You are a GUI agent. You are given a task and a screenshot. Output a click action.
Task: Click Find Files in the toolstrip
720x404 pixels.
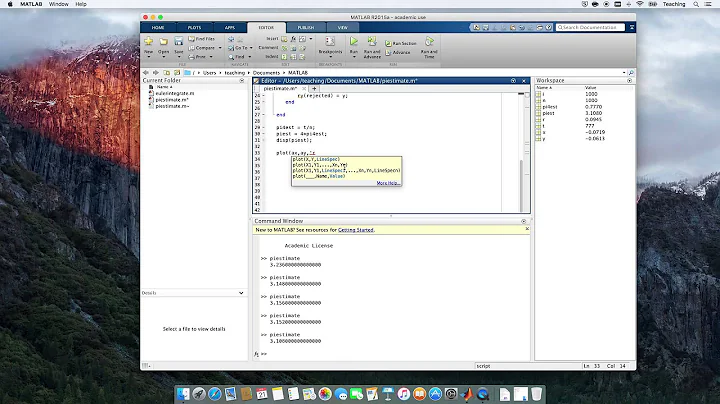point(202,39)
